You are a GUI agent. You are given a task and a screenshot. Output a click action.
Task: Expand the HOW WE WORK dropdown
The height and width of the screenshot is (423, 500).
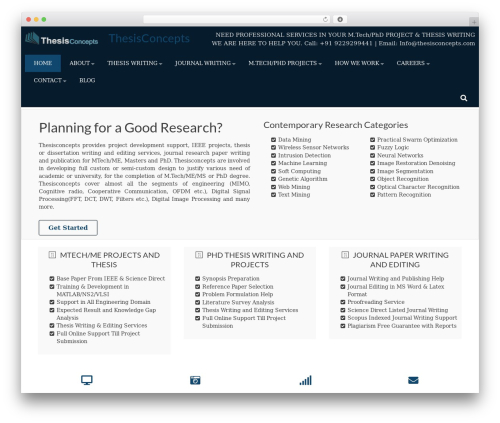click(359, 63)
